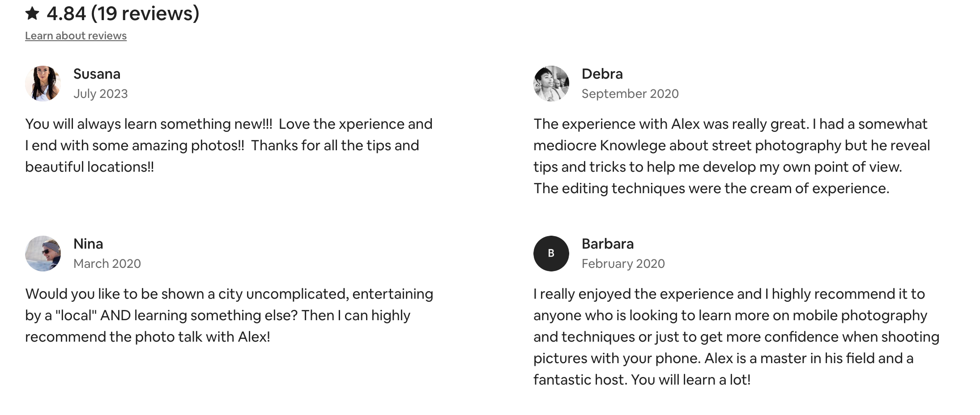
Task: Select Debra's review mentioning editing techniques
Action: (x=731, y=156)
